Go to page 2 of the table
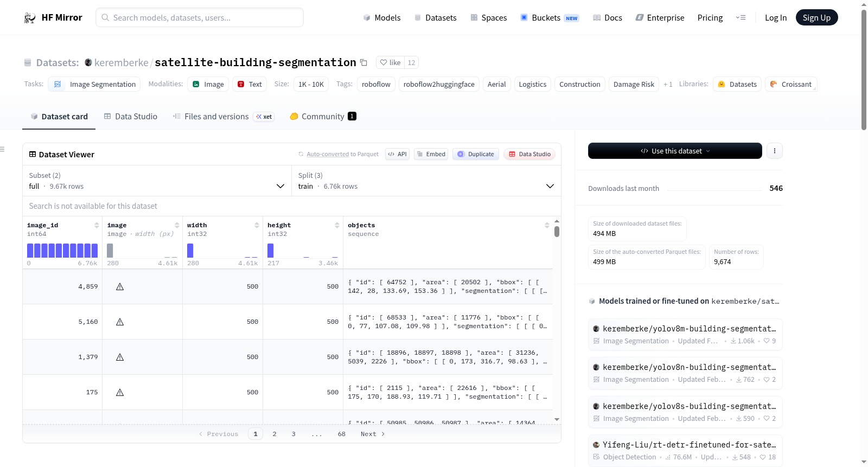 click(275, 434)
